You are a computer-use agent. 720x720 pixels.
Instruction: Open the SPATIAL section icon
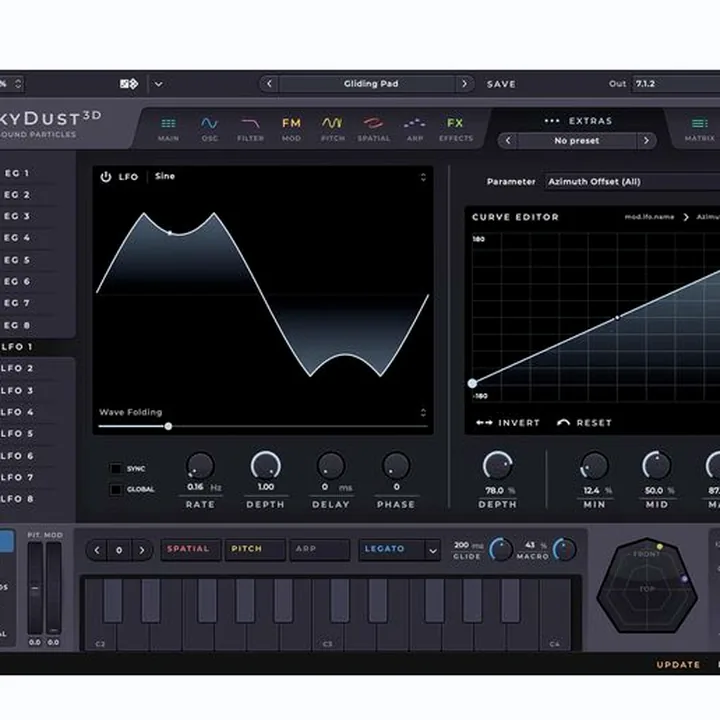click(373, 123)
